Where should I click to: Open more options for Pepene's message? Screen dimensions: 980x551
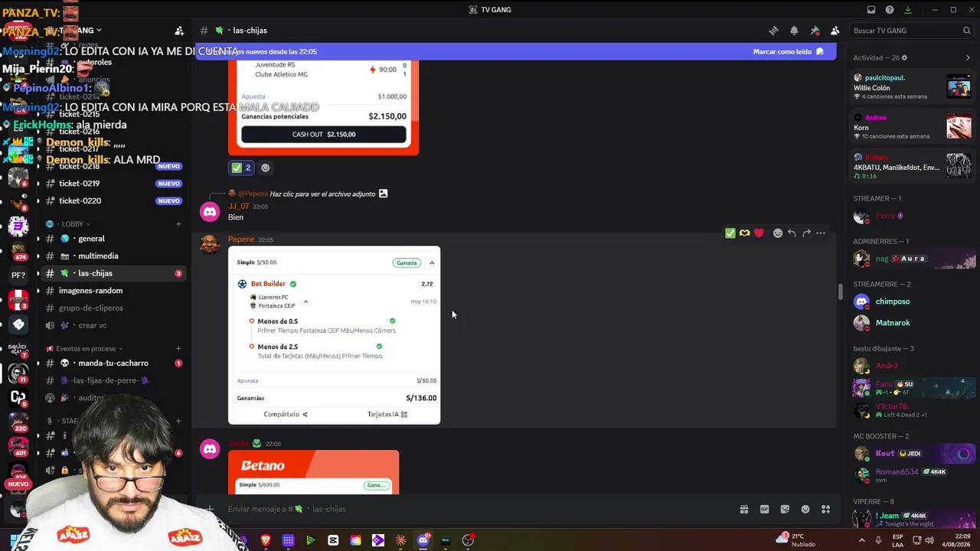point(821,233)
